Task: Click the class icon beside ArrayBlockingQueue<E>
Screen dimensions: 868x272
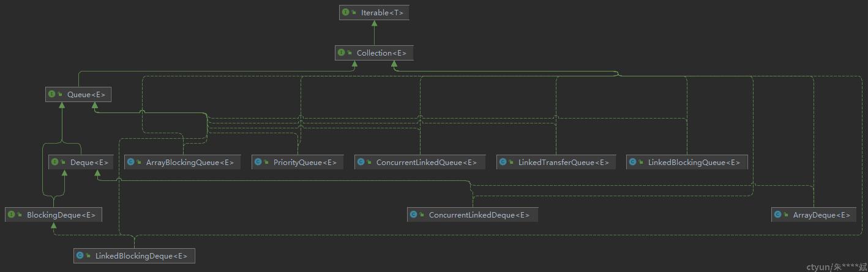Action: (131, 162)
